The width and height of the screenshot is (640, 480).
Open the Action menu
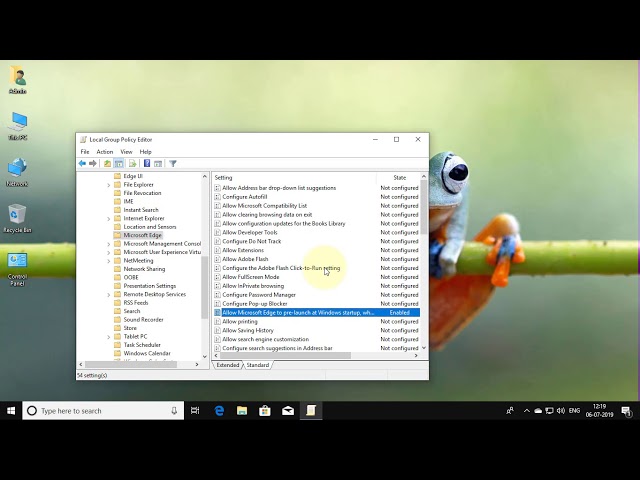click(104, 151)
